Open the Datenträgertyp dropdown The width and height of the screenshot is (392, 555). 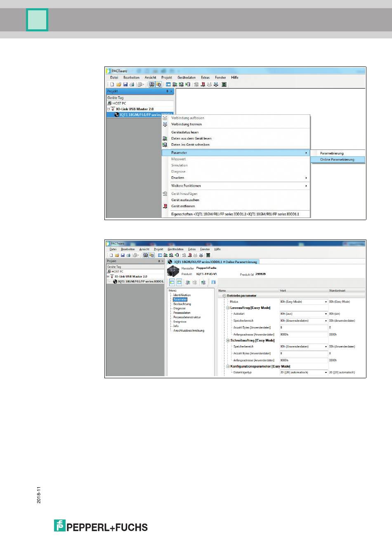(x=326, y=372)
